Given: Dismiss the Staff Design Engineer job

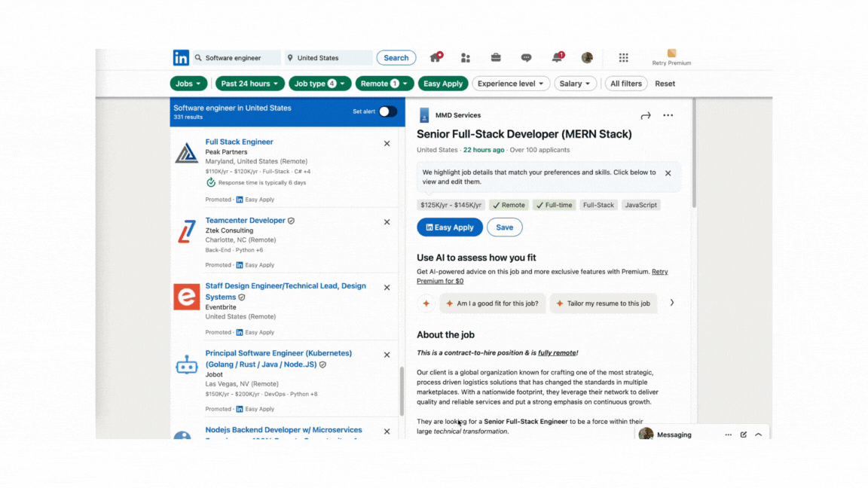Looking at the screenshot, I should (x=387, y=288).
